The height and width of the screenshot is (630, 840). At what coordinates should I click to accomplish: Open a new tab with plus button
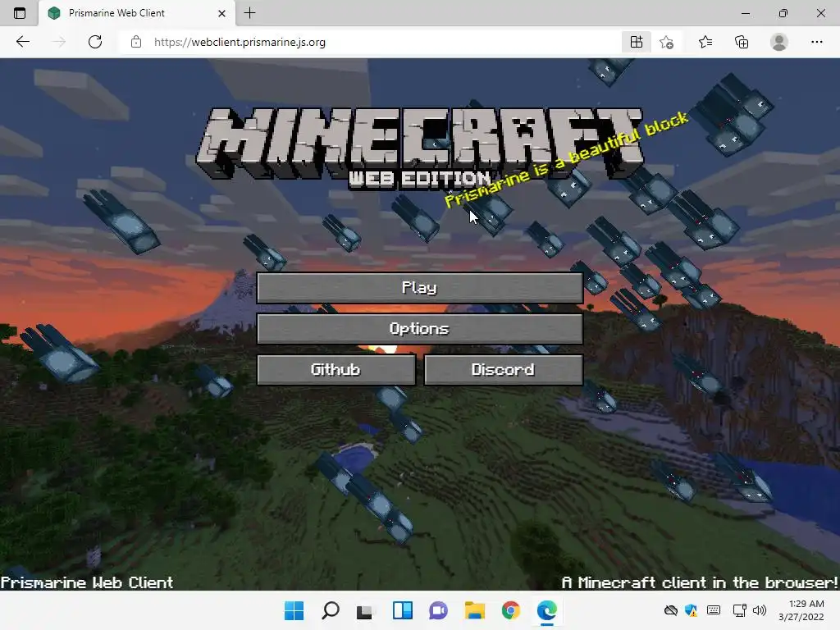[249, 13]
